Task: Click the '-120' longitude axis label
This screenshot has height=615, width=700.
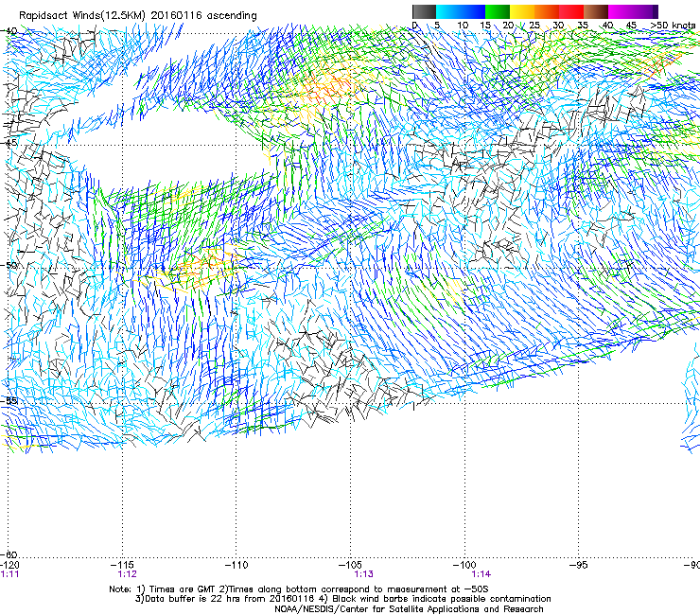Action: coord(9,565)
